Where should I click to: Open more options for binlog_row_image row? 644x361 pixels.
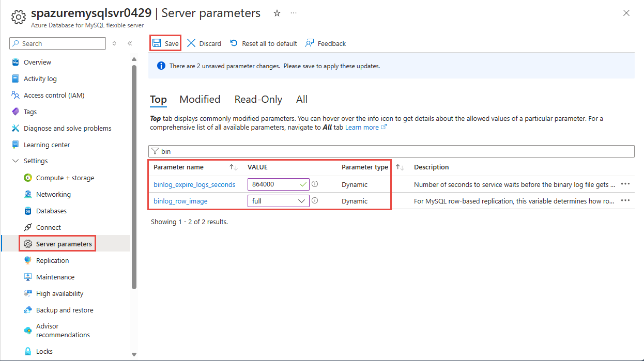(x=625, y=201)
